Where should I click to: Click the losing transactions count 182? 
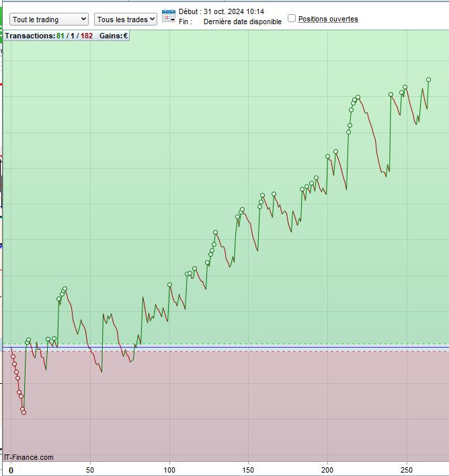87,36
